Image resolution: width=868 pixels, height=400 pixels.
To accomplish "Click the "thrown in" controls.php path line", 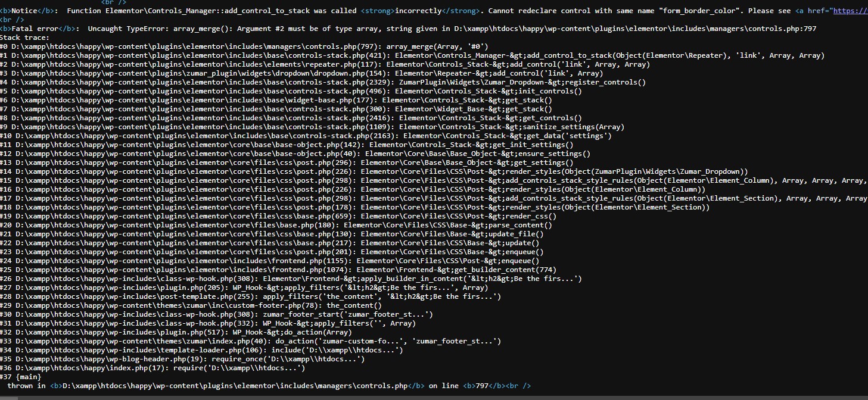I will click(x=269, y=386).
